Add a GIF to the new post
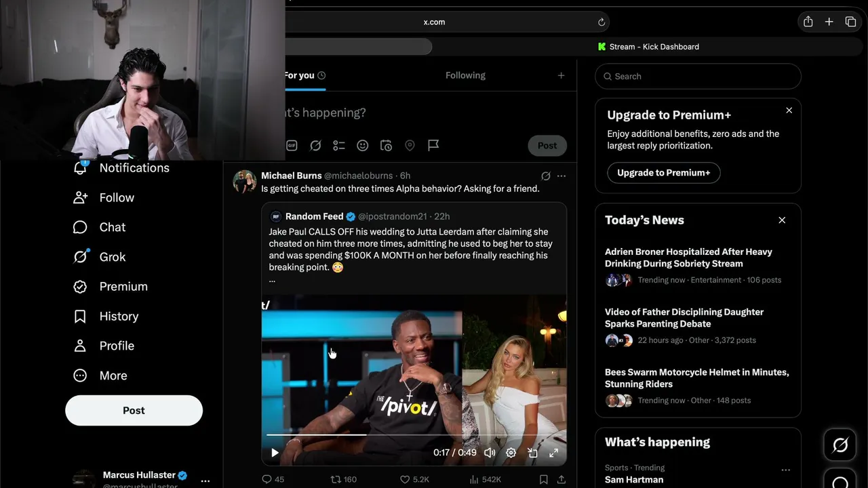The height and width of the screenshot is (488, 868). click(292, 146)
